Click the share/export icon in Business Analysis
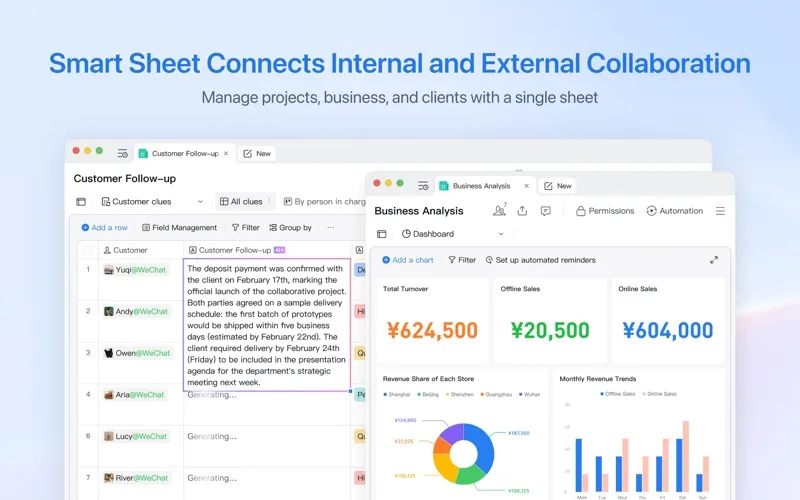This screenshot has width=800, height=500. [x=522, y=211]
